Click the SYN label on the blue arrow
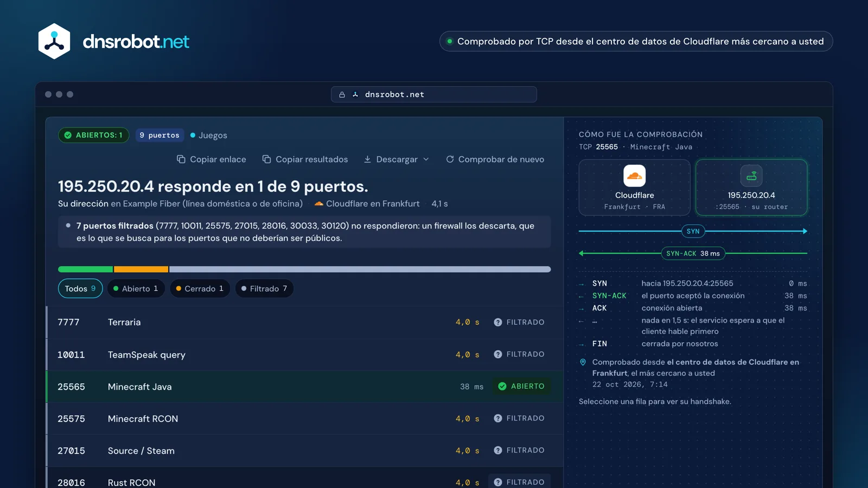The height and width of the screenshot is (488, 868). pyautogui.click(x=693, y=231)
